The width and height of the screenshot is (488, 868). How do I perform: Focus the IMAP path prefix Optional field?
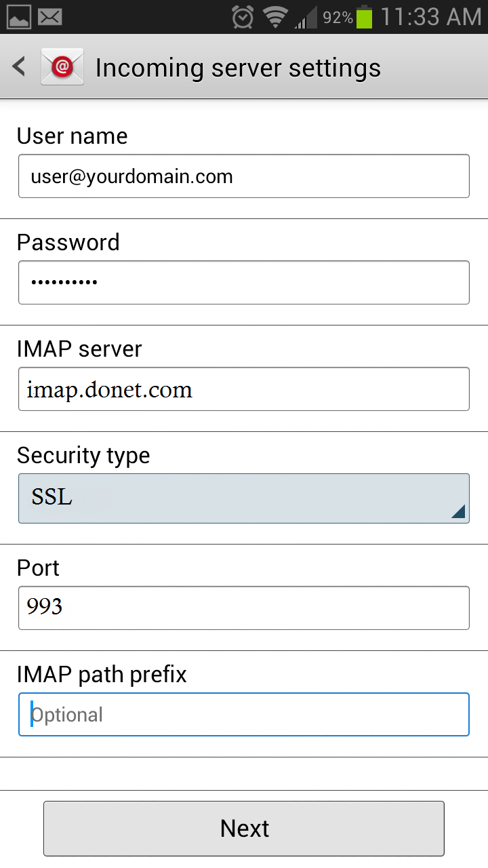[x=244, y=714]
